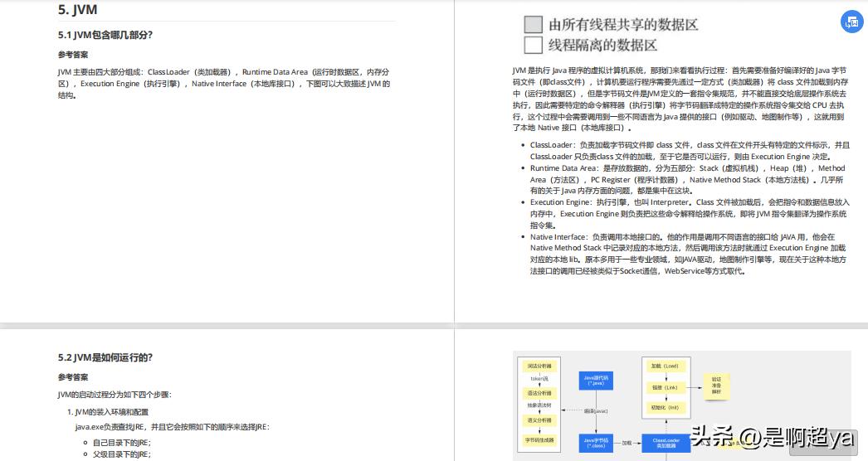Click bullet 'Execution Engine: 执行引擎'
Viewport: 868px width, 461px height.
pyautogui.click(x=690, y=214)
